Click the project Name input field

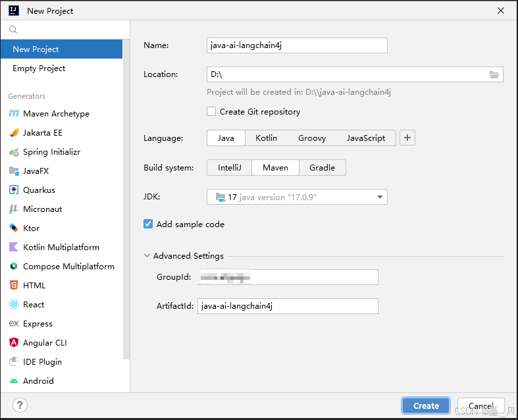(x=297, y=45)
